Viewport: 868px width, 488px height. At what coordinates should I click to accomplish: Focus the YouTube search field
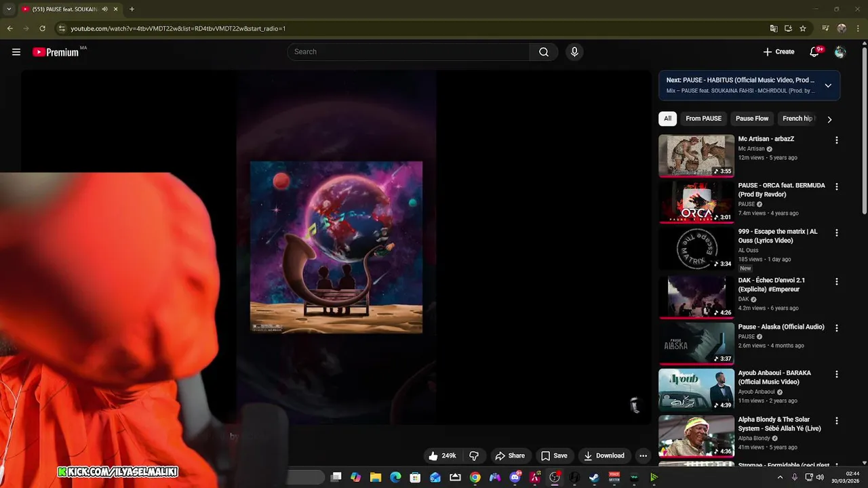[409, 52]
